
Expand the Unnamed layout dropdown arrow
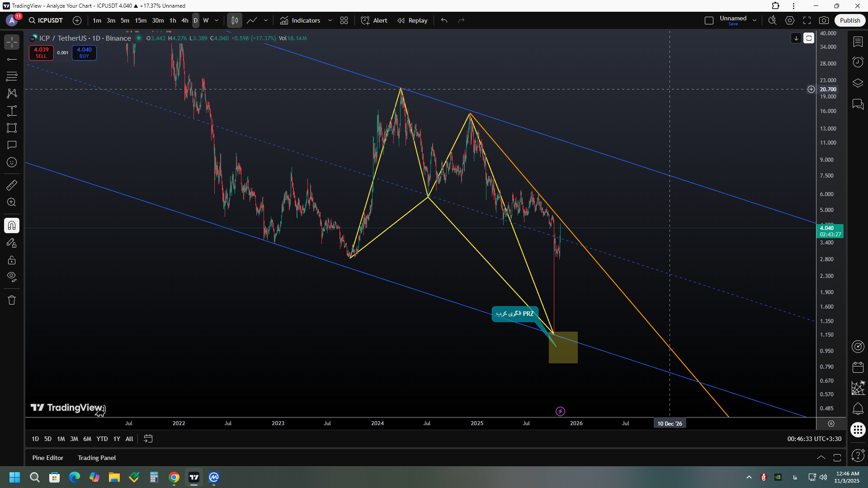pyautogui.click(x=755, y=20)
